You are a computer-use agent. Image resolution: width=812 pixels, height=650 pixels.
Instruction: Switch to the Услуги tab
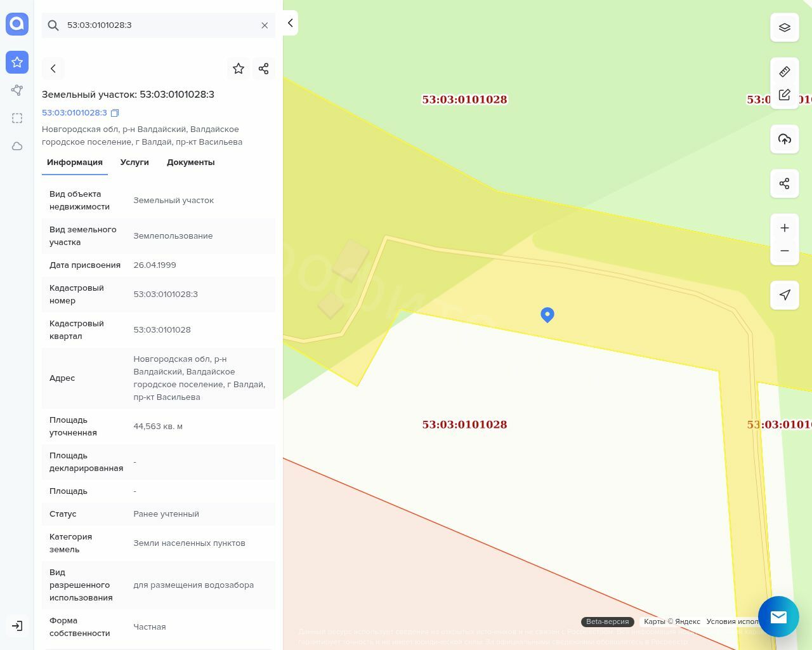click(134, 162)
